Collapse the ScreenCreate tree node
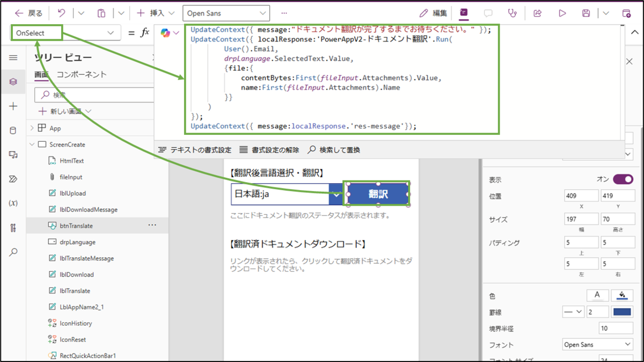644x362 pixels. pyautogui.click(x=32, y=144)
